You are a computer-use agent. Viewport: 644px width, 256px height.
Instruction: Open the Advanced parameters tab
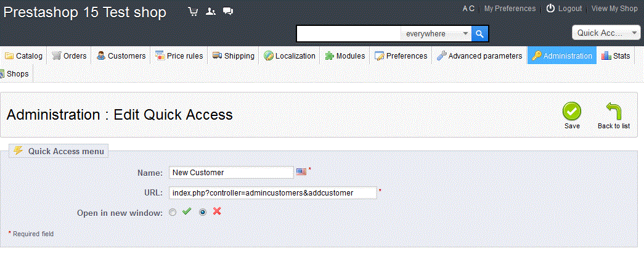point(479,56)
